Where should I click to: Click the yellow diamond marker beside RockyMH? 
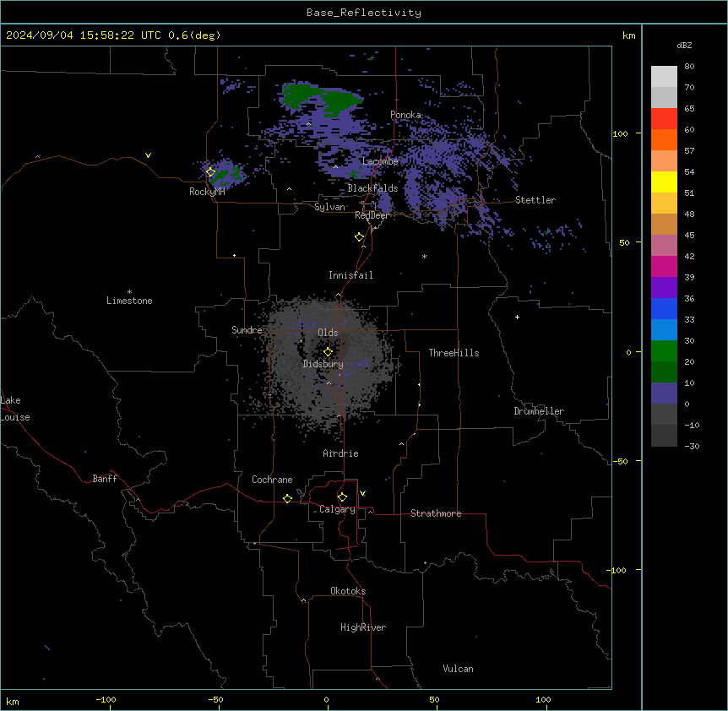click(x=210, y=172)
